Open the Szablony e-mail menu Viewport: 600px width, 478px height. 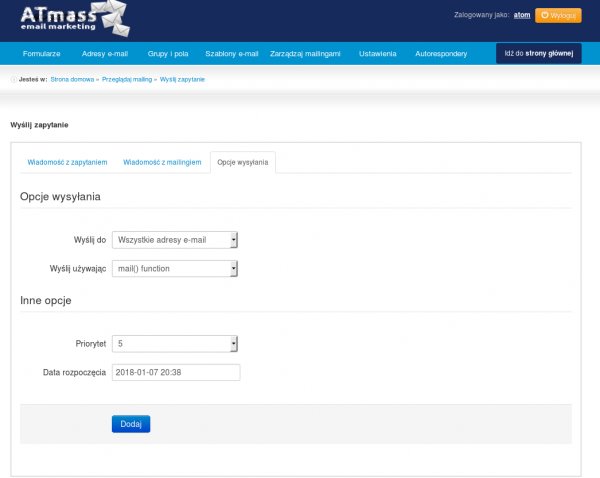(x=231, y=53)
